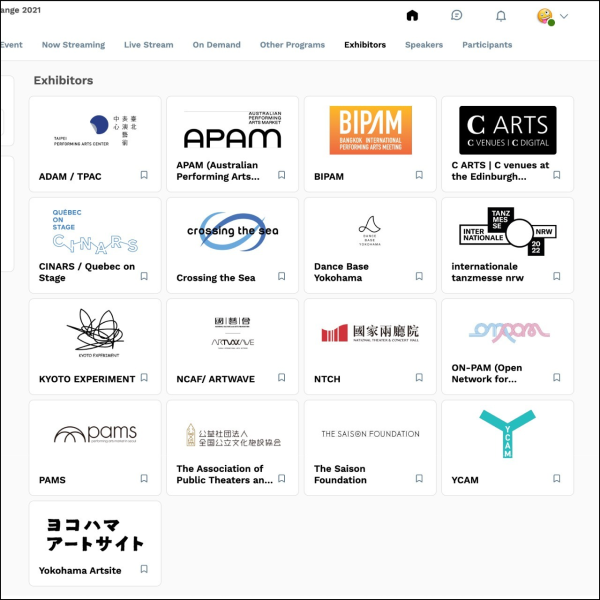Bookmark internationale tanzmesse nrw

tap(557, 276)
